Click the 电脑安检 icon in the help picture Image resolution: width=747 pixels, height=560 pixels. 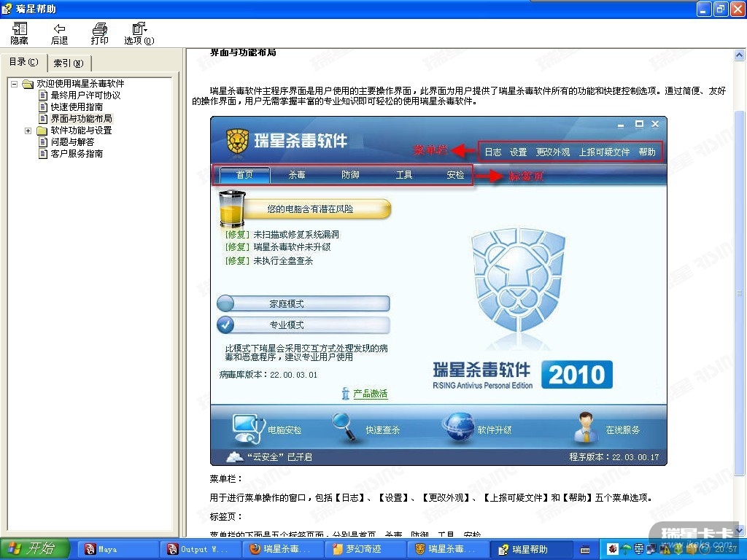click(x=248, y=428)
